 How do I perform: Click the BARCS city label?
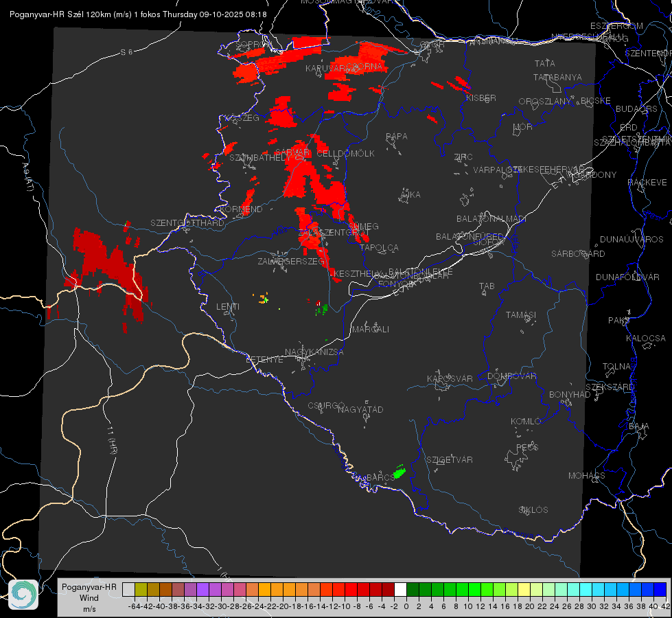(380, 477)
